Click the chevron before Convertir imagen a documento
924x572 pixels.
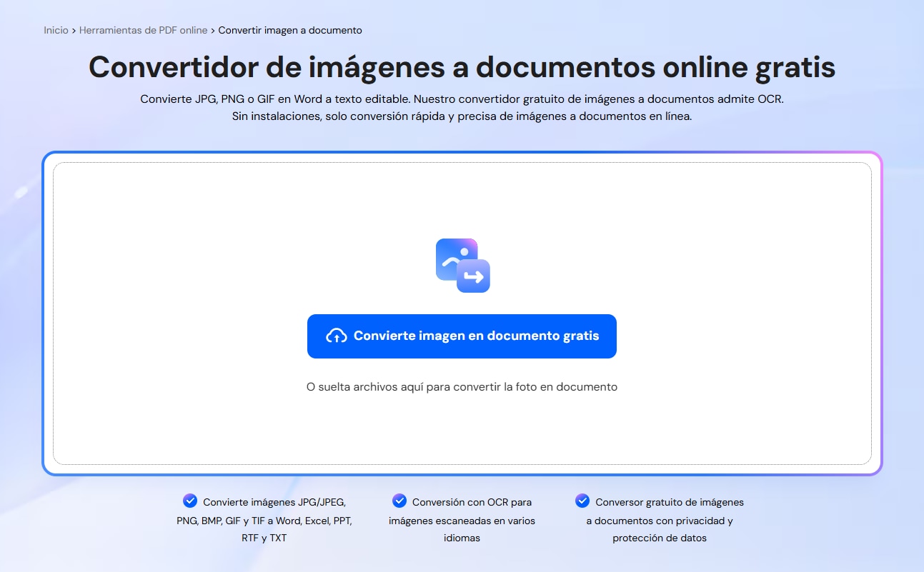[213, 30]
